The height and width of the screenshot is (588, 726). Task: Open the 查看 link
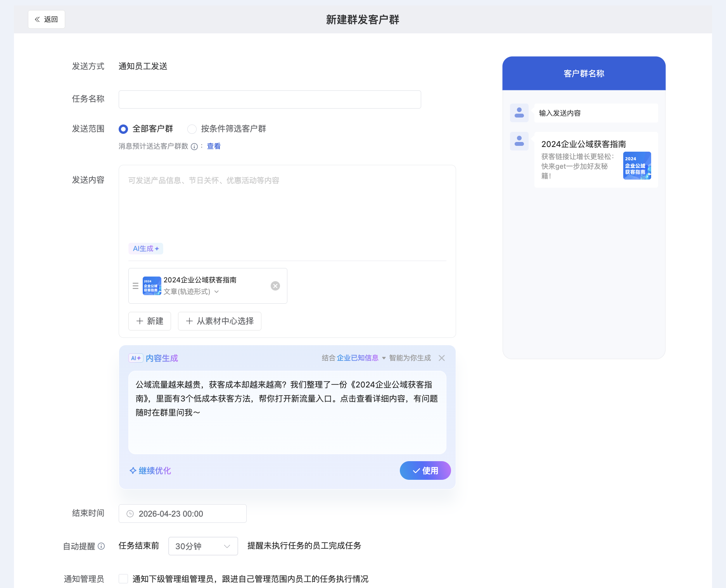(214, 146)
